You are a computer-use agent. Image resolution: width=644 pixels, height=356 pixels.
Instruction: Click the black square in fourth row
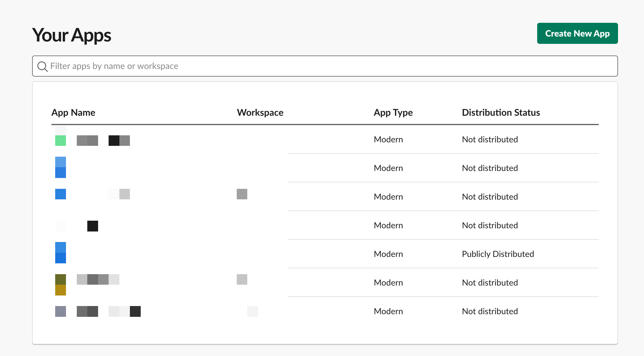coord(93,226)
